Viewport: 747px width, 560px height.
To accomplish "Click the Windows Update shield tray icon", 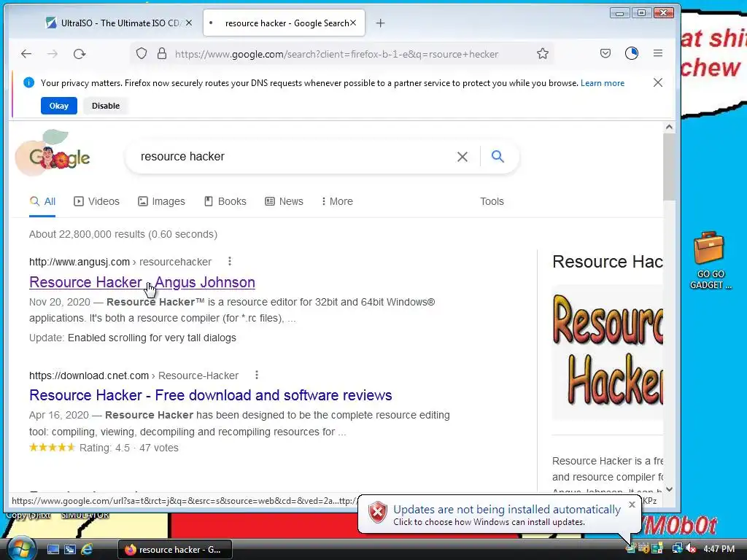I will point(643,548).
